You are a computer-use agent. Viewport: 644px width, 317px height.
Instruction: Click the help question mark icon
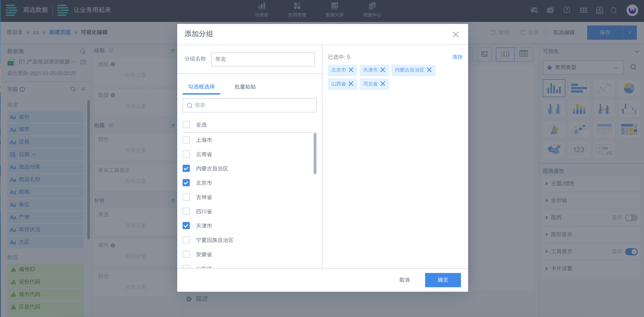pos(566,10)
